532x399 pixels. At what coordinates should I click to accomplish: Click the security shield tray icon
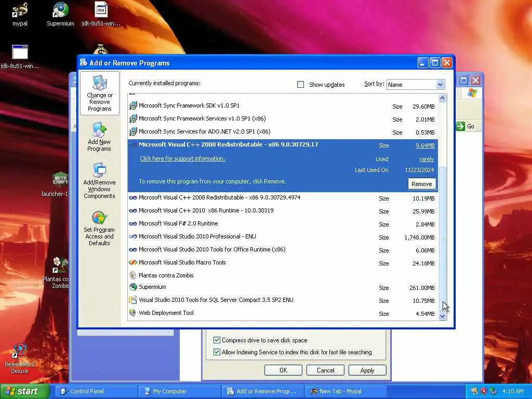[484, 391]
